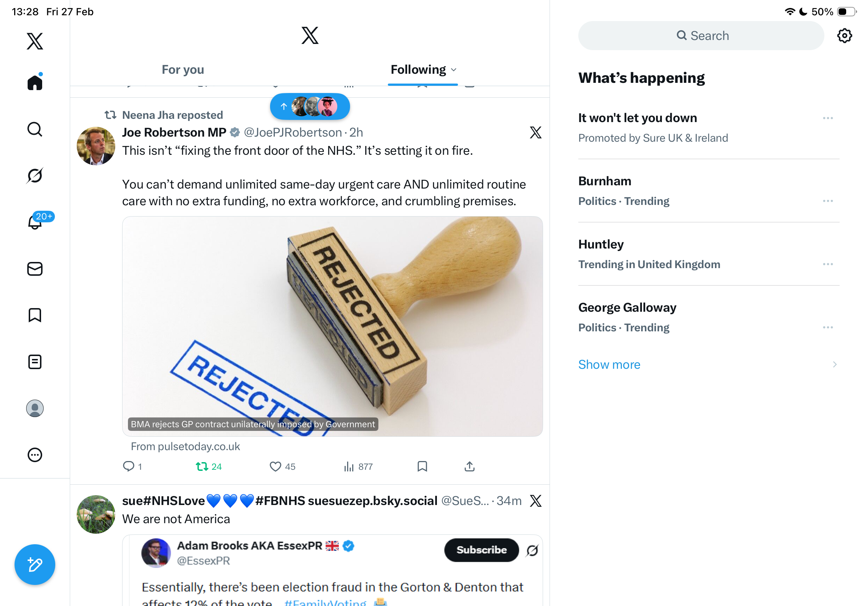Open Messages envelope icon

coord(35,269)
